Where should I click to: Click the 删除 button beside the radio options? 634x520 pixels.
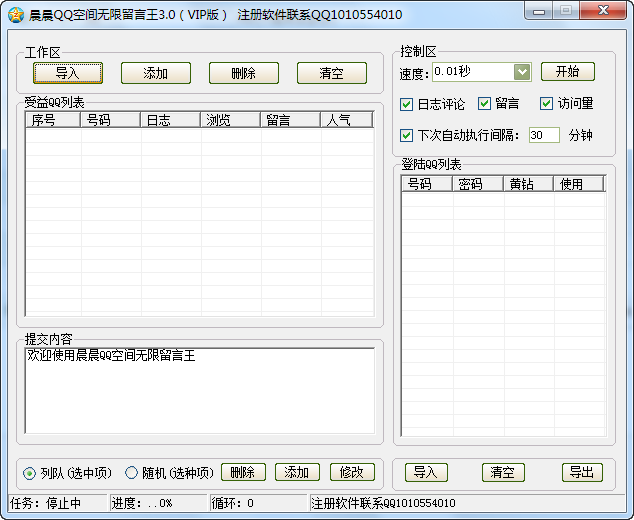(x=243, y=472)
